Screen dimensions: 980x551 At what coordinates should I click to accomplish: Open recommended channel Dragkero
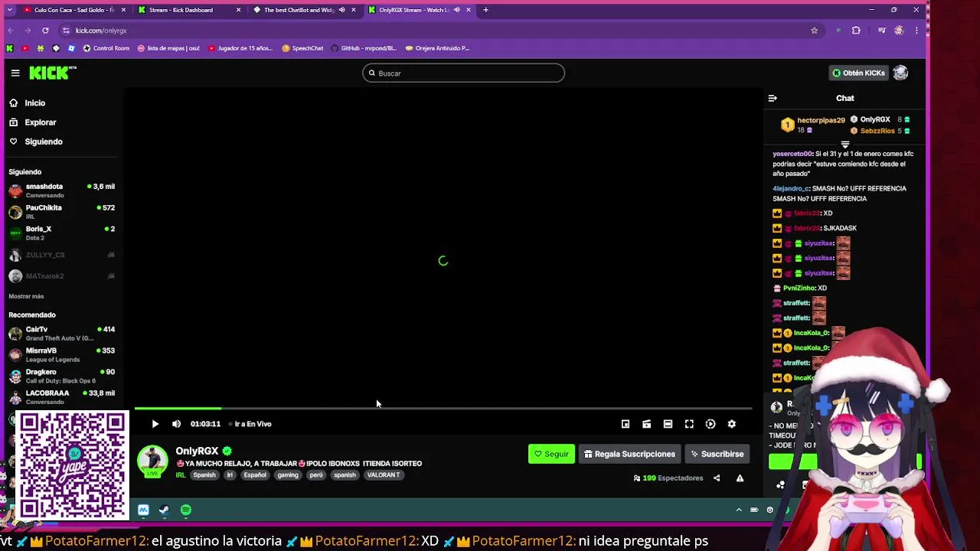click(x=61, y=377)
